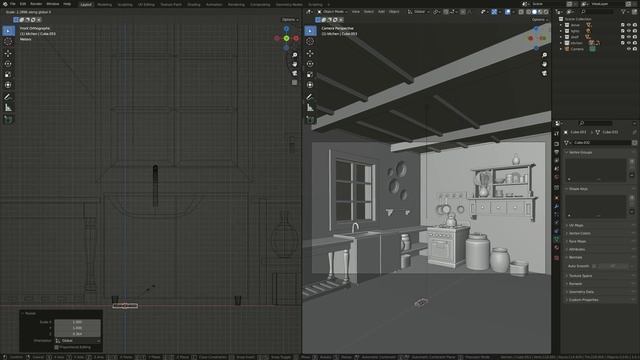
Task: Switch to solid viewport shading
Action: click(x=534, y=12)
